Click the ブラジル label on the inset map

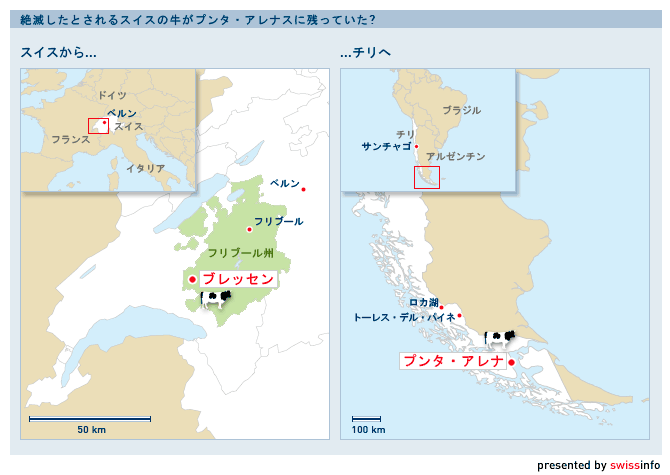click(x=461, y=110)
